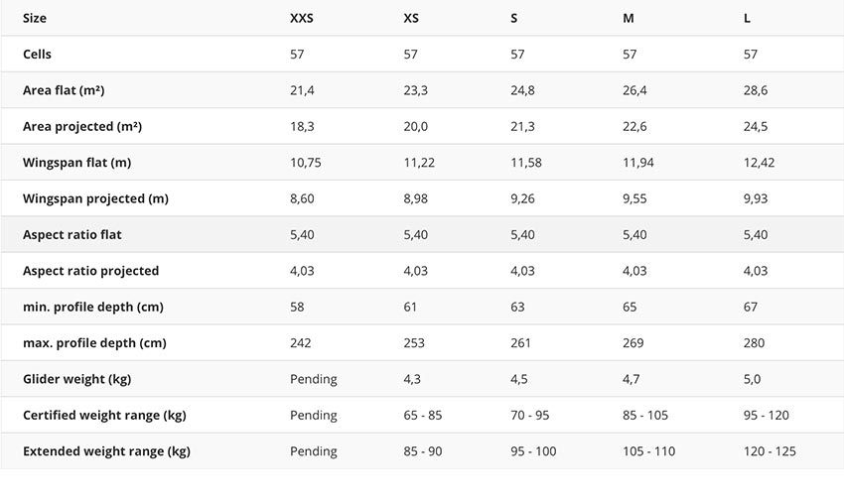Select the max. profile depth (cm) label
Screen dimensions: 844x504
pyautogui.click(x=94, y=343)
